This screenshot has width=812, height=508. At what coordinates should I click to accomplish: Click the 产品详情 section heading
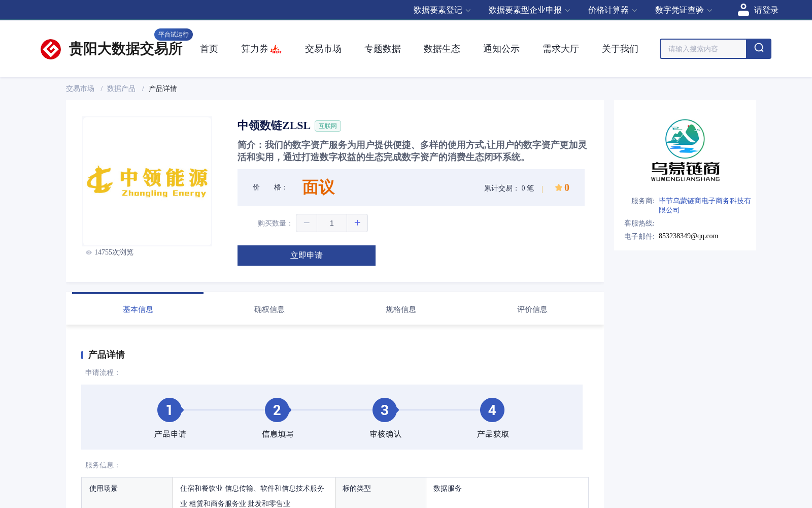[107, 355]
